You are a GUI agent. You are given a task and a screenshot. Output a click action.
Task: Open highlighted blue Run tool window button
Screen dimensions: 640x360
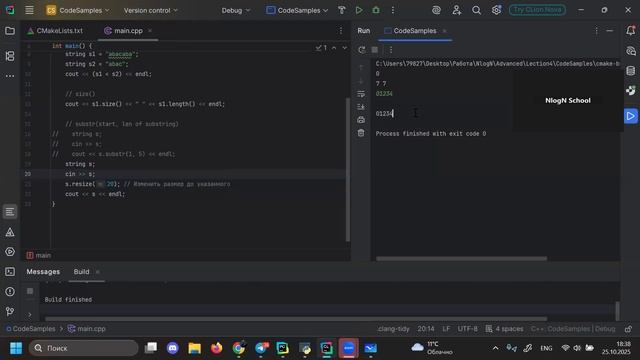point(631,116)
